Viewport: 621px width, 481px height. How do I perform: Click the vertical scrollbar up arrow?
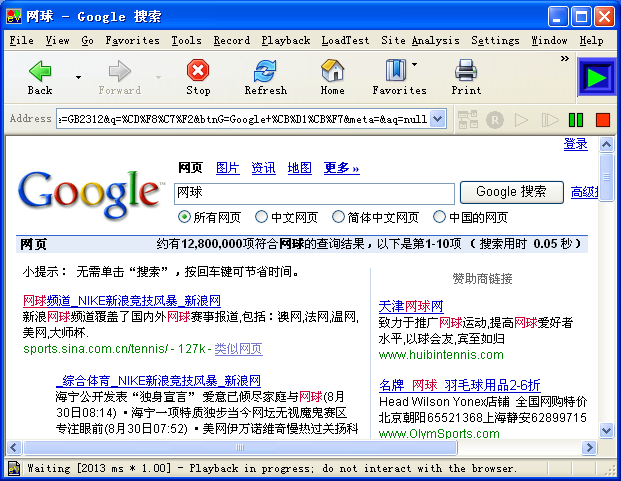tap(606, 145)
